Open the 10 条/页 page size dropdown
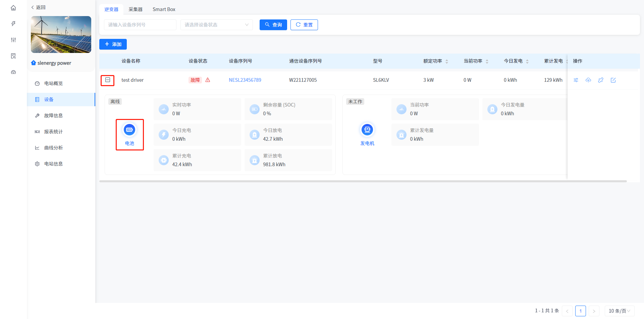The image size is (644, 319). pyautogui.click(x=619, y=311)
